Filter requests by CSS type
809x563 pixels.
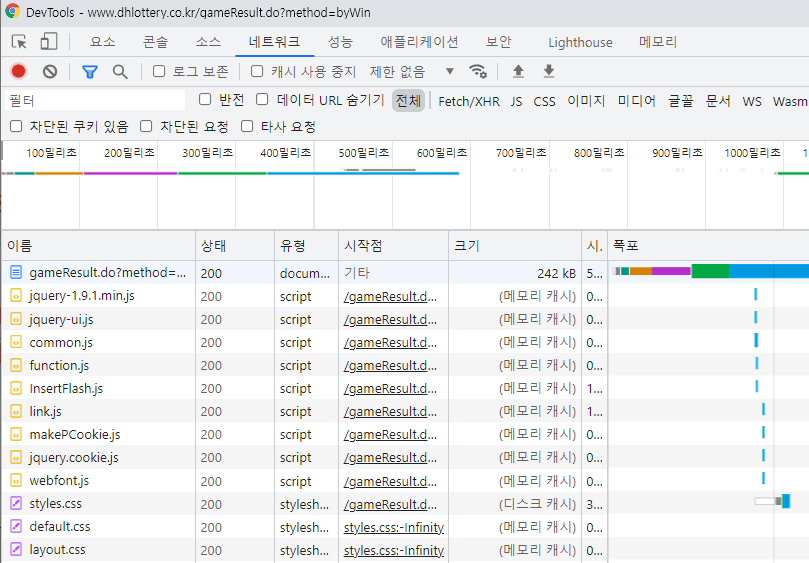coord(544,101)
